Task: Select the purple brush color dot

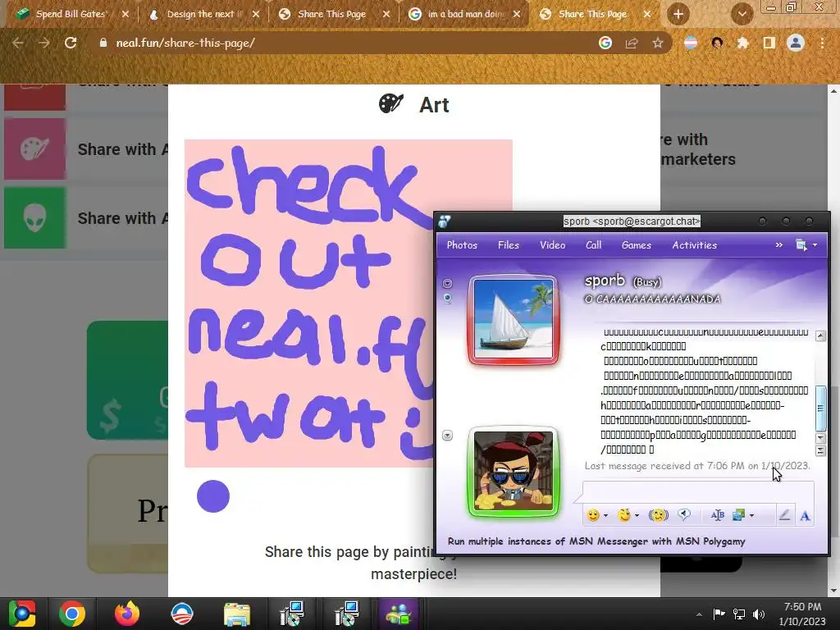Action: 213,496
